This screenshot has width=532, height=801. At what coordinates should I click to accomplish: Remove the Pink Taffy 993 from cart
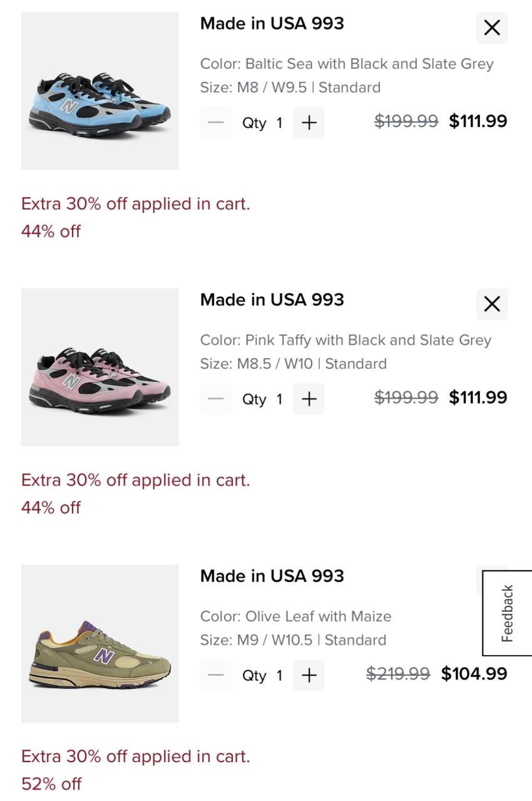click(x=492, y=304)
